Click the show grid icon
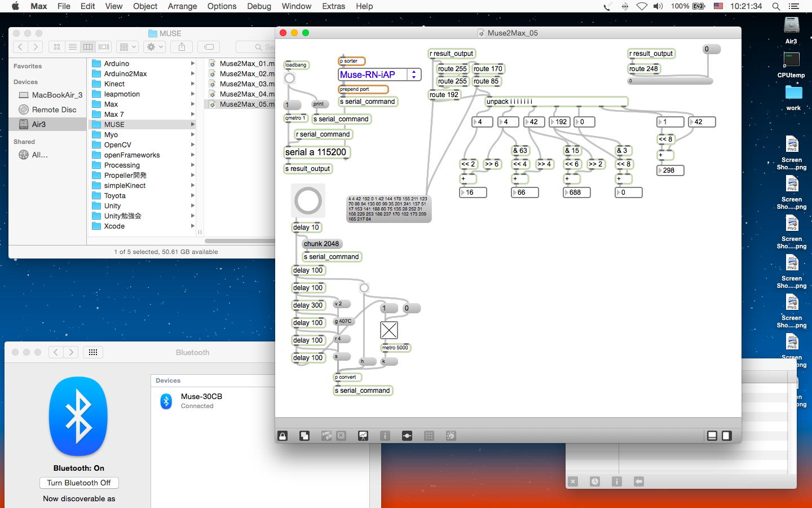812x508 pixels. [429, 436]
